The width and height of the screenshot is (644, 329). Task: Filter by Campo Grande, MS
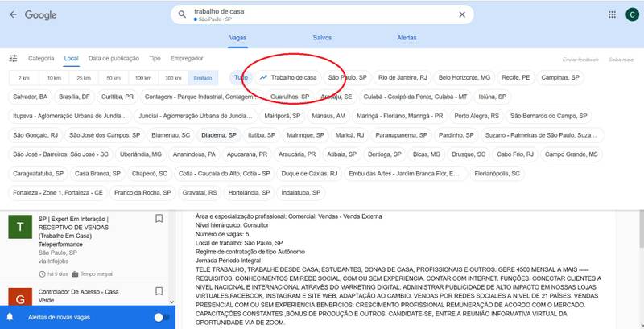[x=572, y=154]
